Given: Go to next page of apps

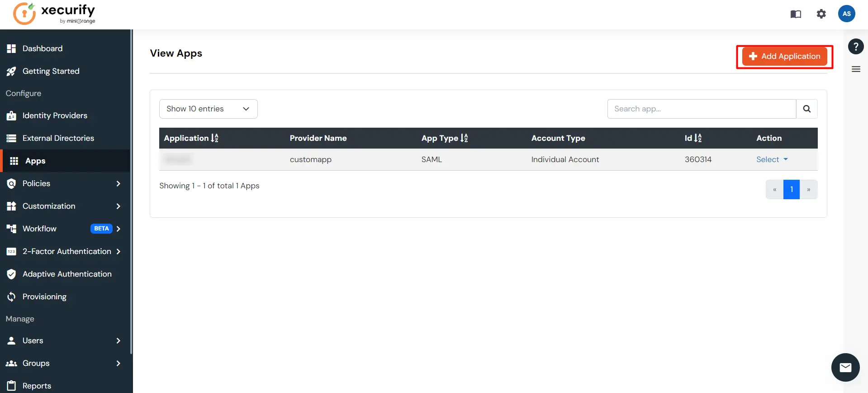Looking at the screenshot, I should 809,189.
